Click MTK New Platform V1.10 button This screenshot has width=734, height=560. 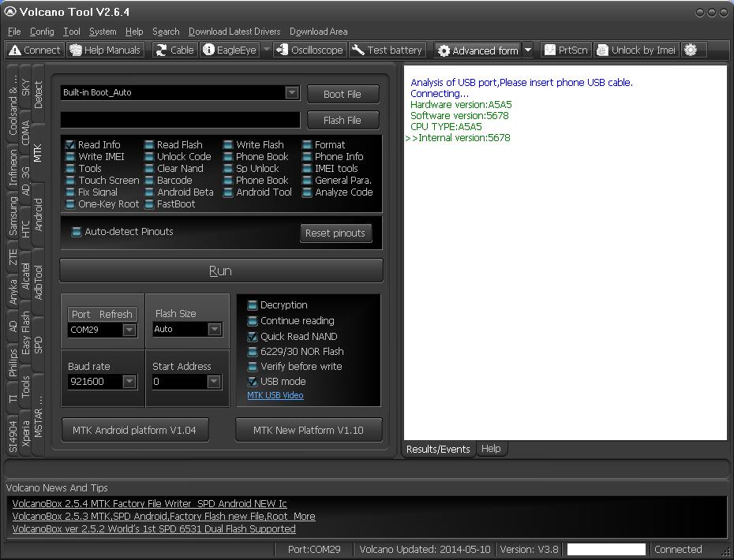[309, 430]
